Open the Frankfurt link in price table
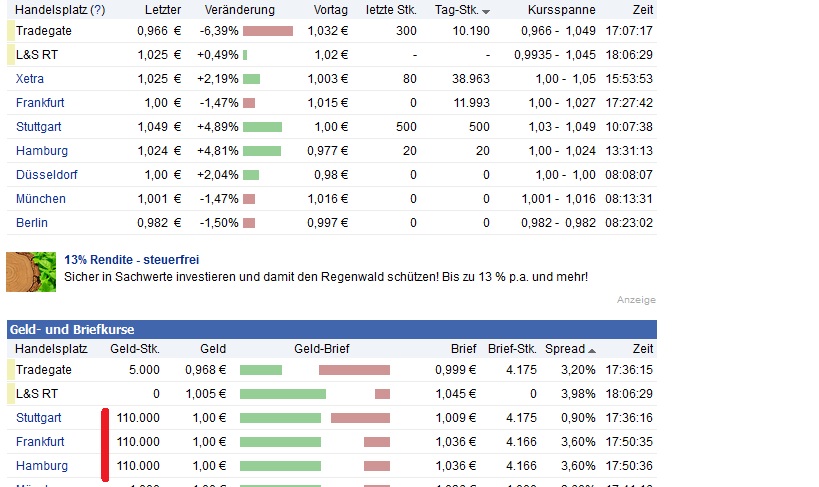 (x=40, y=103)
